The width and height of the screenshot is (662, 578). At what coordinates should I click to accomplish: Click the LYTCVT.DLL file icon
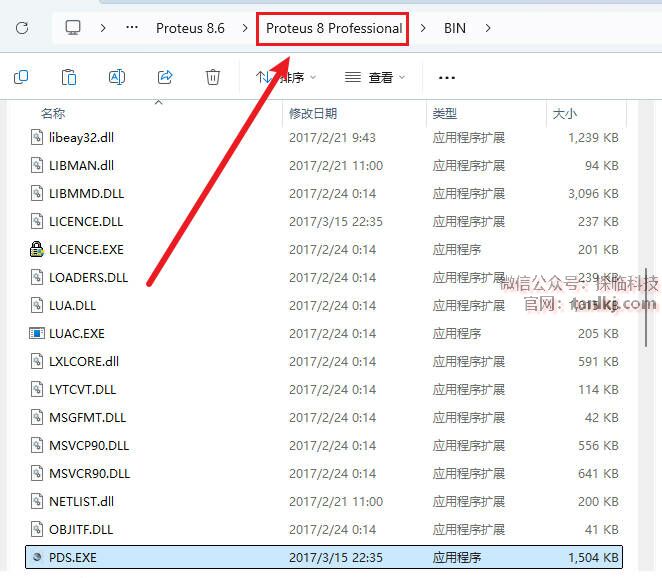37,389
